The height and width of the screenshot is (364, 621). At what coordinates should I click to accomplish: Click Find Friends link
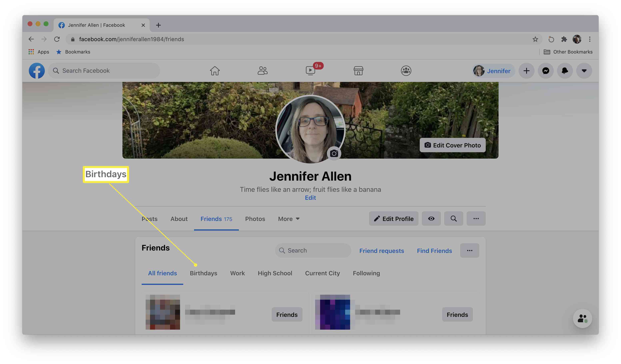434,251
